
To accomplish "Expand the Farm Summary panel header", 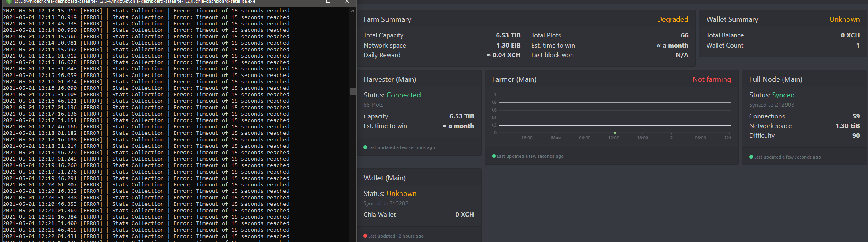I will [x=387, y=19].
